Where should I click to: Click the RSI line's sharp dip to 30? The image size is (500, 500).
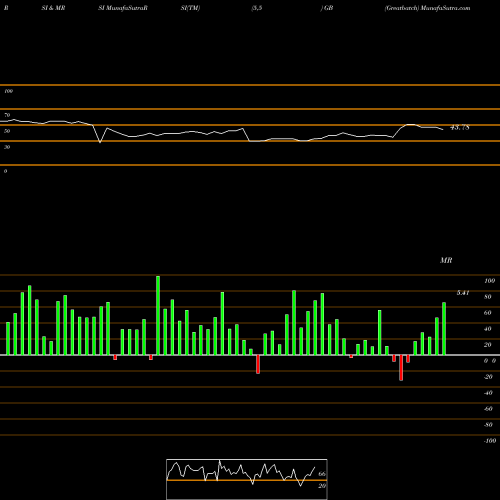click(x=100, y=142)
